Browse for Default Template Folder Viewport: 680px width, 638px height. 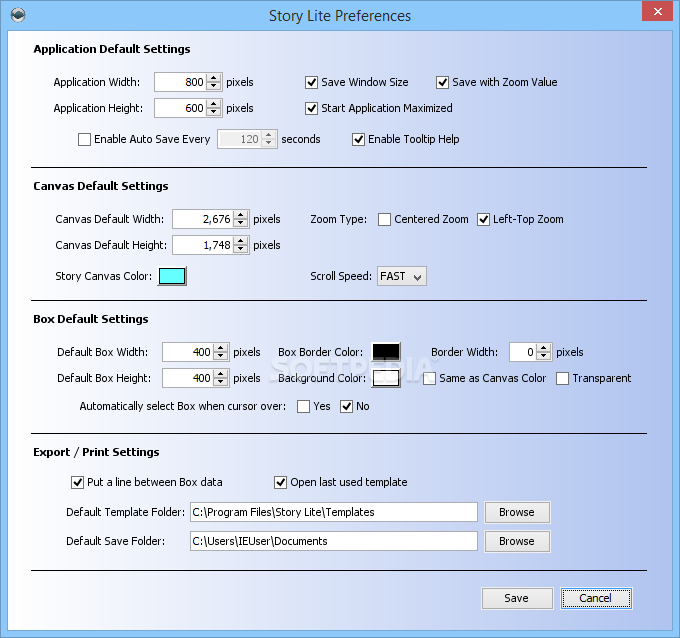pyautogui.click(x=517, y=512)
